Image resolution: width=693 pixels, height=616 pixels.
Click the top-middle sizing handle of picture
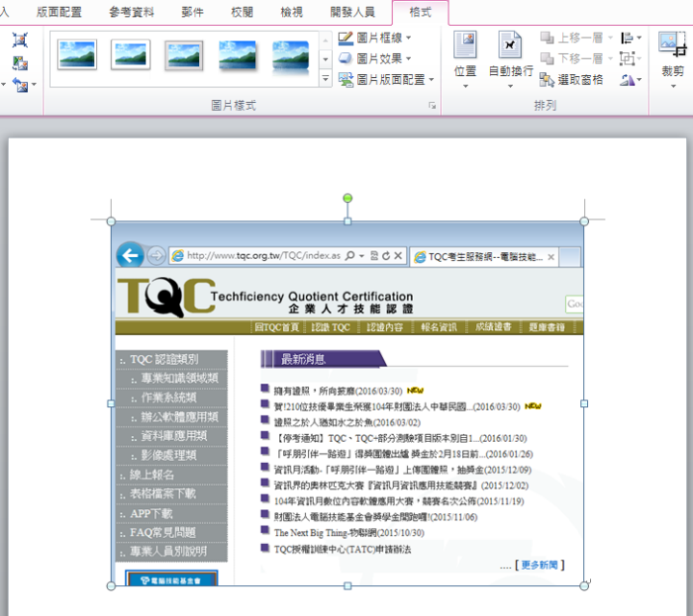347,221
